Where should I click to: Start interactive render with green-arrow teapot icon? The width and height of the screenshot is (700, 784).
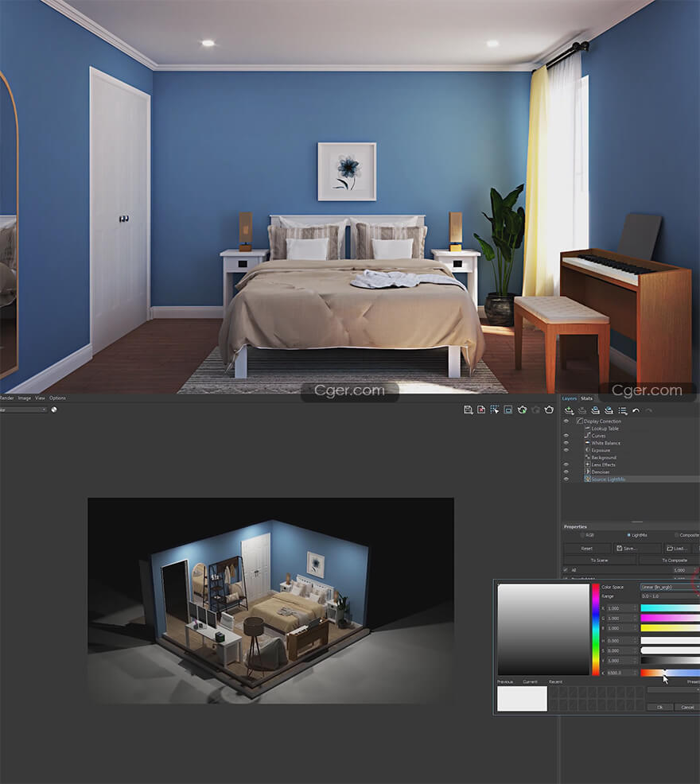(522, 409)
